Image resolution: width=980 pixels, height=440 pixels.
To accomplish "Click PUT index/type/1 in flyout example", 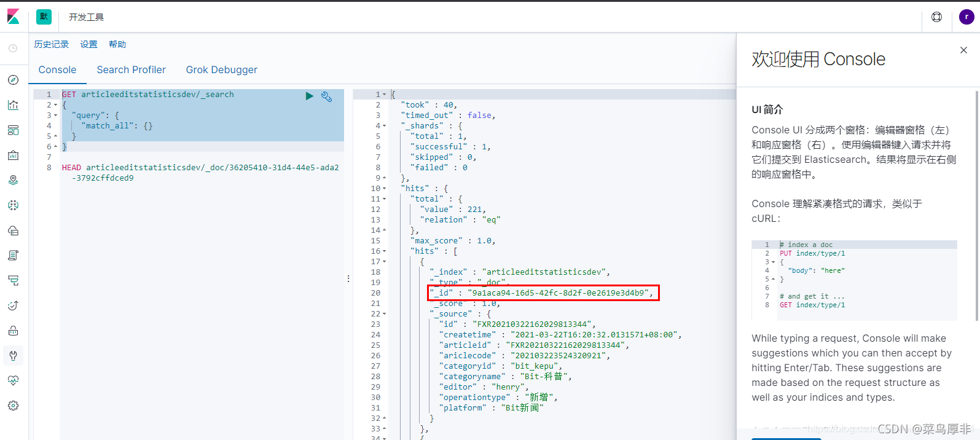I will coord(812,253).
